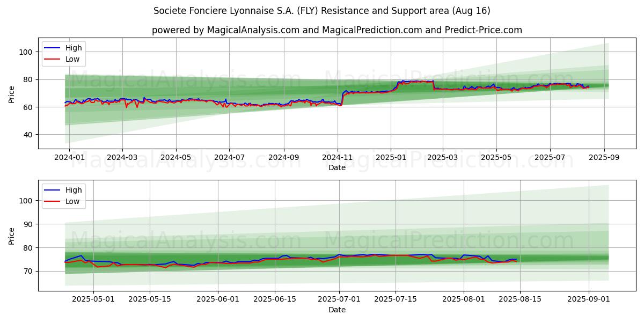Click the '2024-05' date tick label

click(x=176, y=158)
